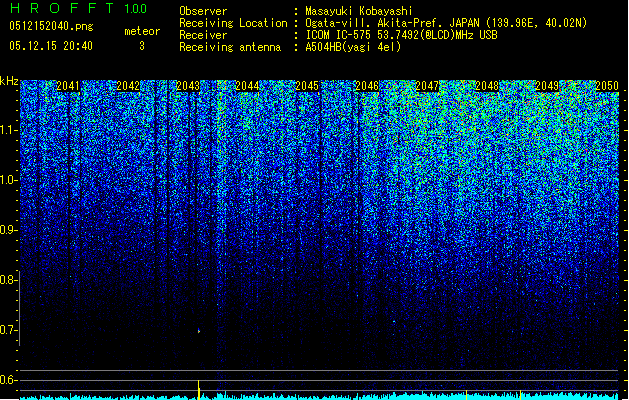Click the Observer label
629x400 pixels.
[203, 11]
